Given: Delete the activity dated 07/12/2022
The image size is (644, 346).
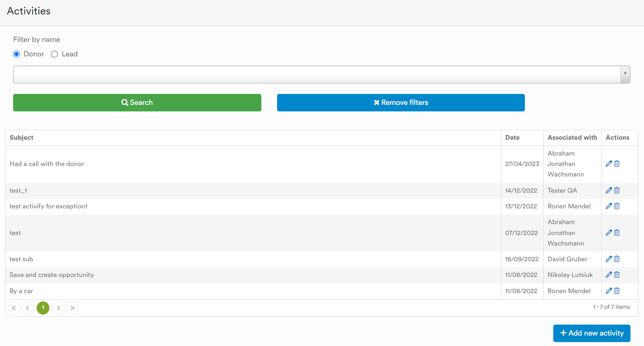Looking at the screenshot, I should (617, 233).
